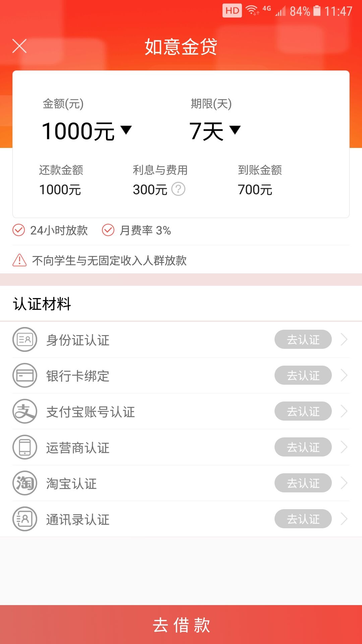362x644 pixels.
Task: Open the loan term 7天 dropdown
Action: pyautogui.click(x=235, y=130)
